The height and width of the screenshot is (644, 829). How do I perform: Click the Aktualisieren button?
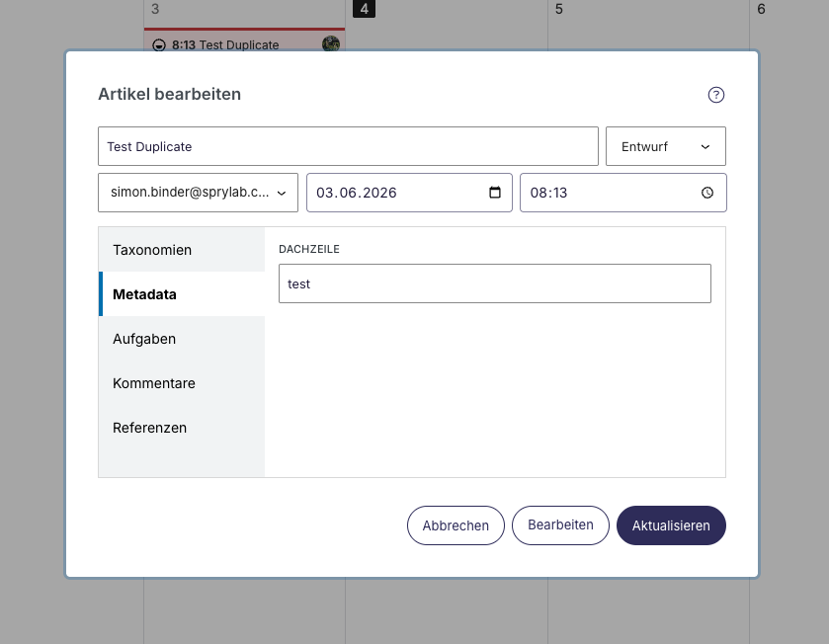tap(671, 525)
